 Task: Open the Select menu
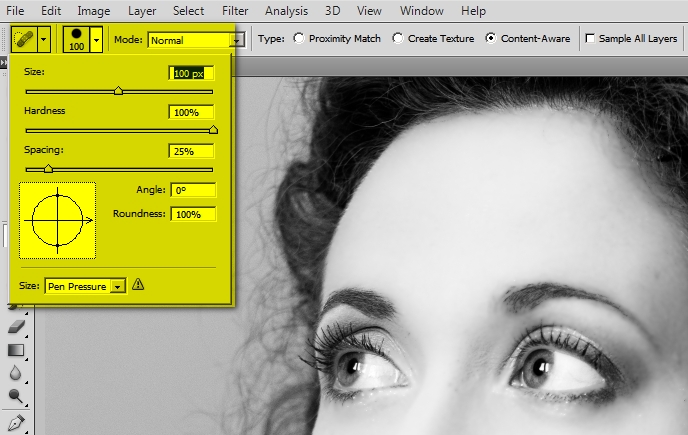click(188, 11)
